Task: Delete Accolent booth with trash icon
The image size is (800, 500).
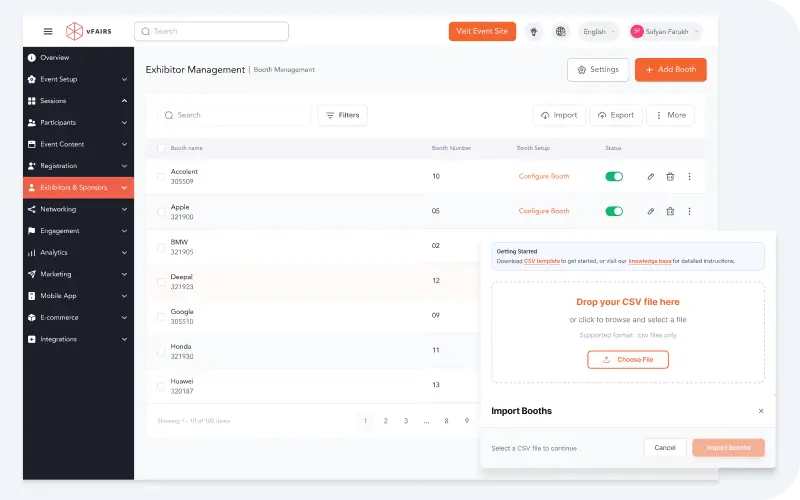Action: coord(670,177)
